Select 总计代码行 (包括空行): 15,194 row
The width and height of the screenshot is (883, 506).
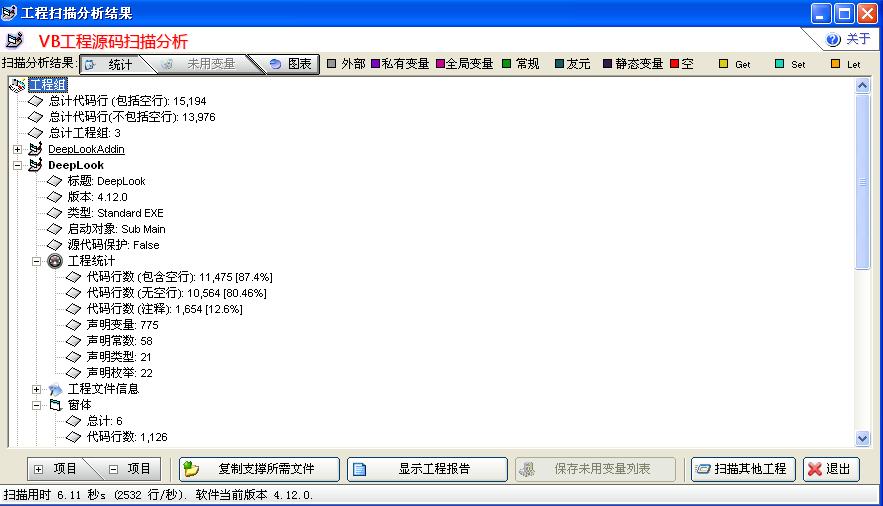pos(127,101)
